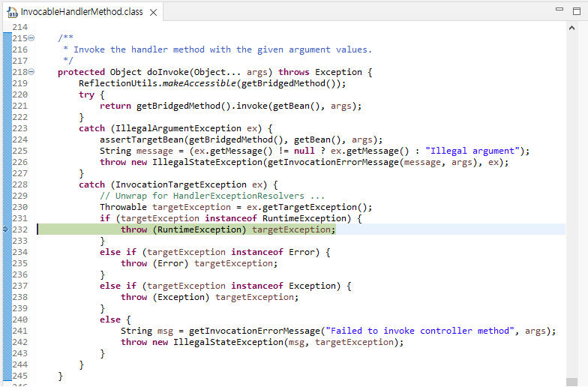Close the InvocableHandlerMethod.class tab
The image size is (588, 387).
153,13
